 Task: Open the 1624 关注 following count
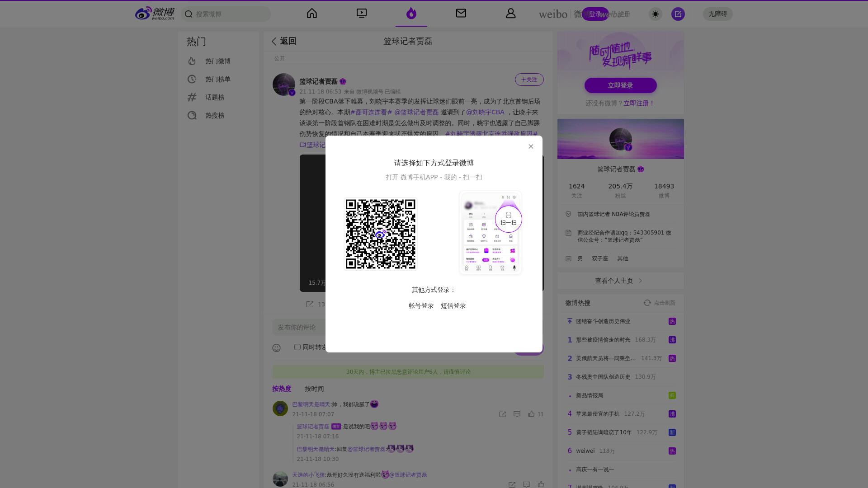(576, 190)
